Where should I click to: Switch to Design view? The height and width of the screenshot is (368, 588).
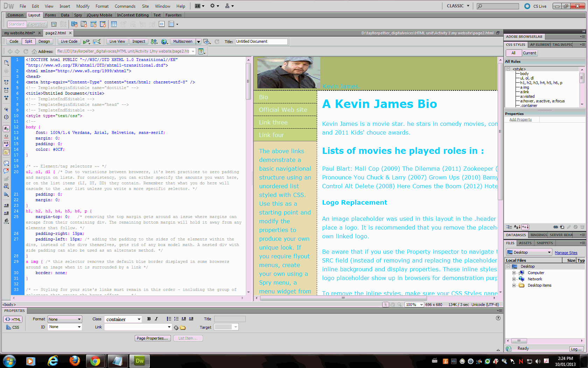coord(44,41)
